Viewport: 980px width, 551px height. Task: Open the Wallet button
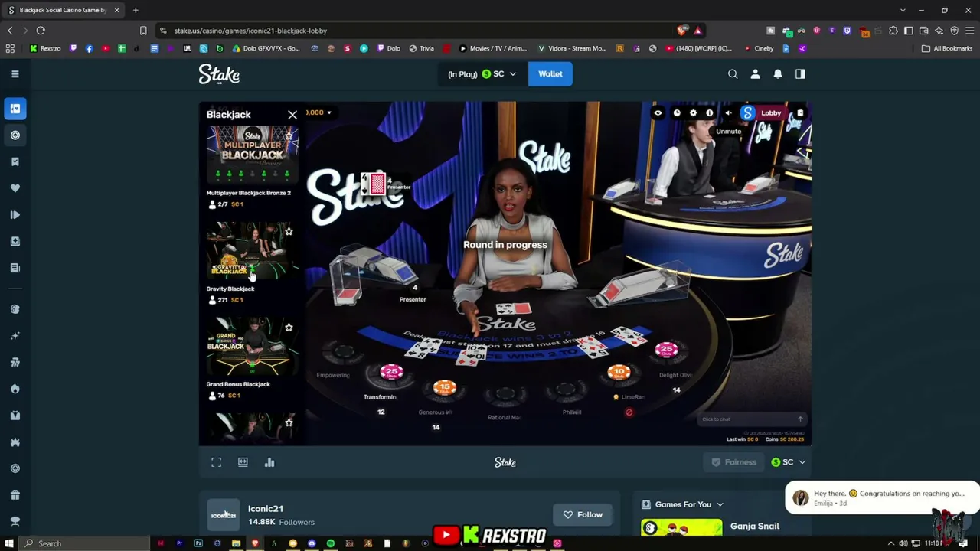(x=550, y=74)
